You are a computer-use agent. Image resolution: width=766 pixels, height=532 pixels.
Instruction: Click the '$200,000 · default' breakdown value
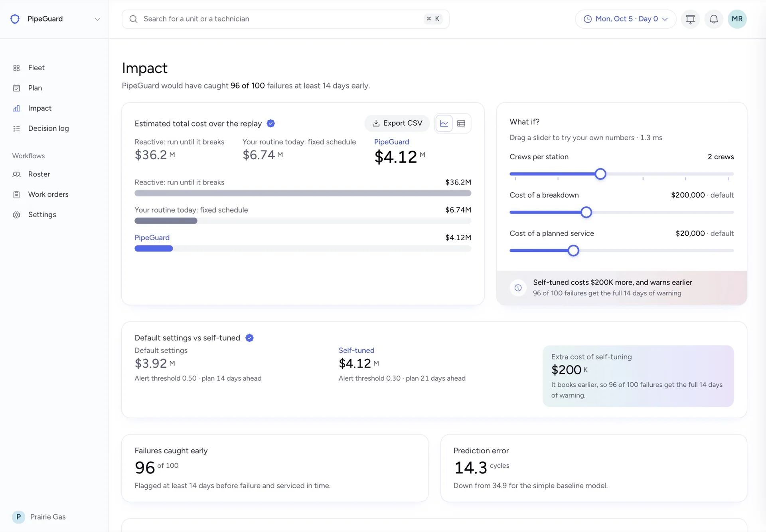pos(702,195)
